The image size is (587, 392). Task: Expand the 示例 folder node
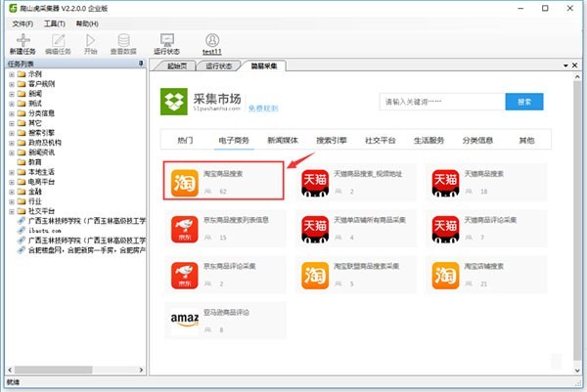[12, 74]
